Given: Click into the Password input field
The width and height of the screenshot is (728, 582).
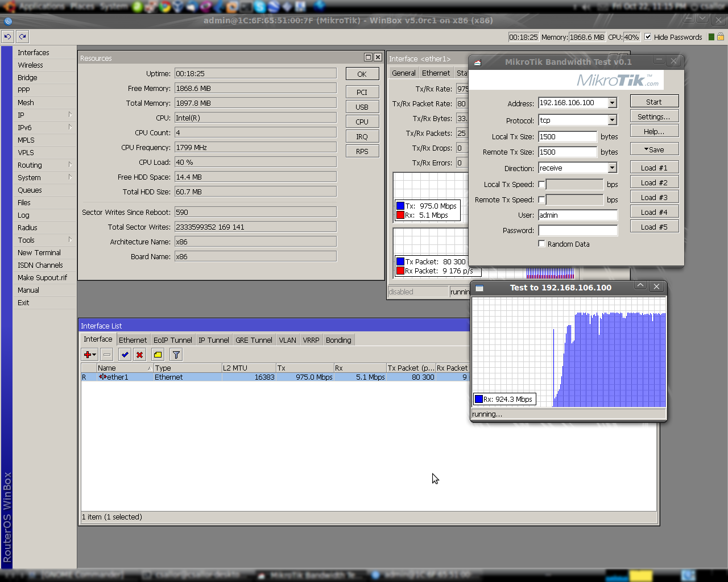Looking at the screenshot, I should 577,230.
